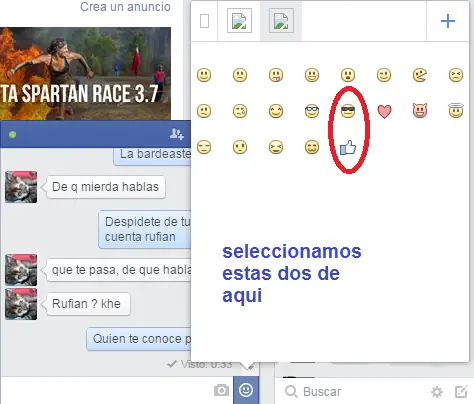The height and width of the screenshot is (404, 474).
Task: Insert the red devil emoticon
Action: point(420,111)
